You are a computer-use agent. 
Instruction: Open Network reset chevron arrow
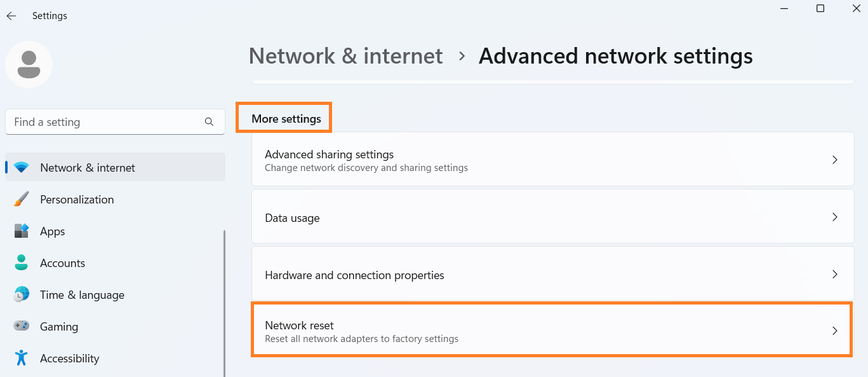point(835,331)
